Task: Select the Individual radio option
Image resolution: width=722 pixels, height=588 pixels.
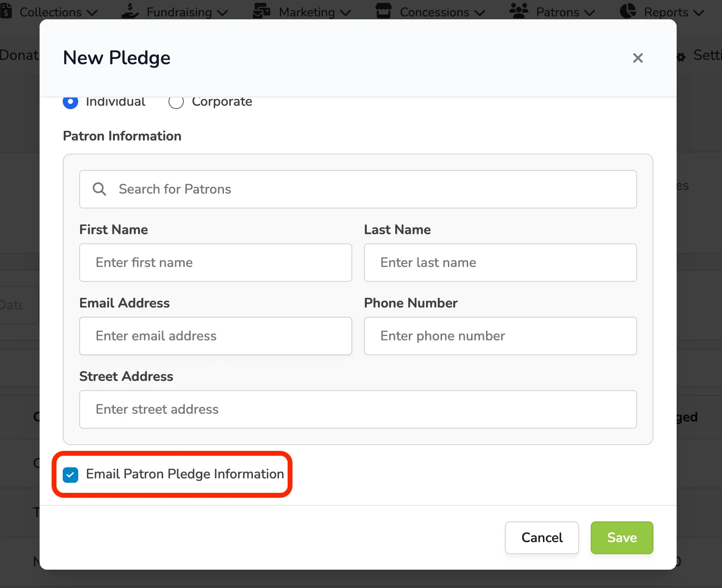Action: [x=70, y=102]
